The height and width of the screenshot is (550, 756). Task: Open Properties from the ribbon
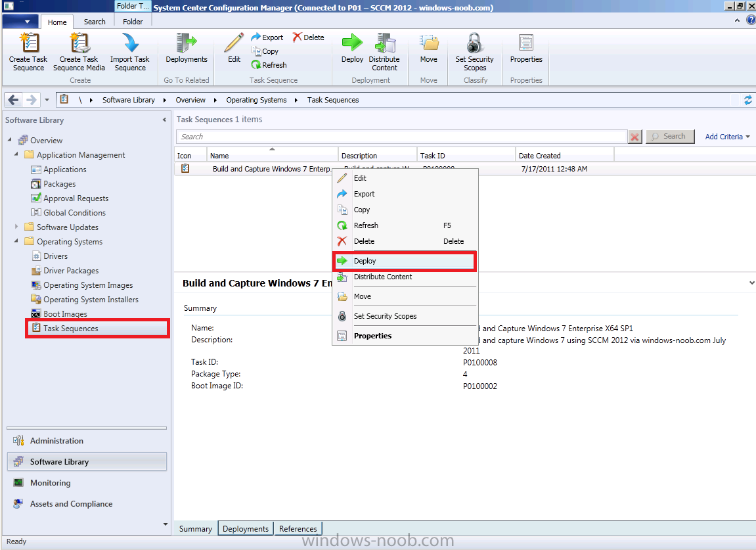coord(526,48)
